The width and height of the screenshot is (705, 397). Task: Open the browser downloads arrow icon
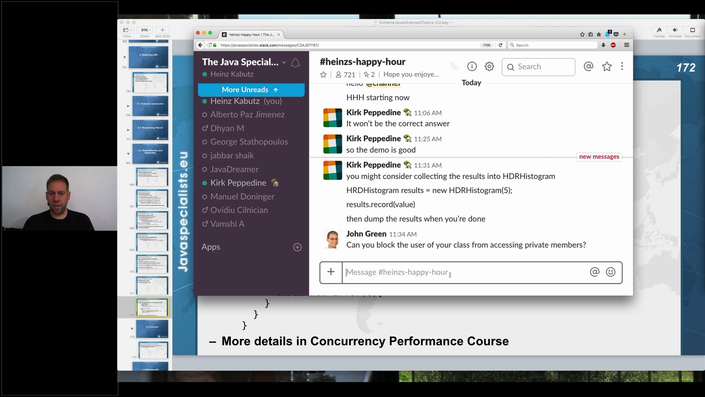point(603,45)
